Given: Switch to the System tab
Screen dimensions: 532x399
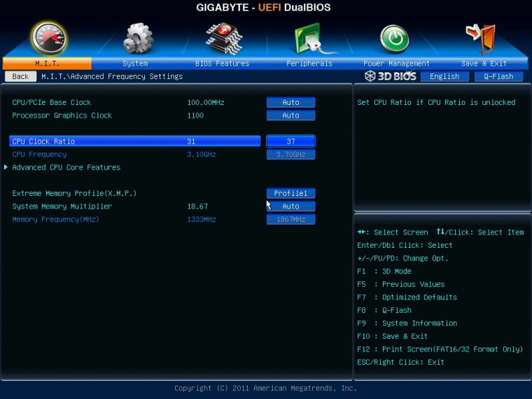Looking at the screenshot, I should (x=135, y=64).
